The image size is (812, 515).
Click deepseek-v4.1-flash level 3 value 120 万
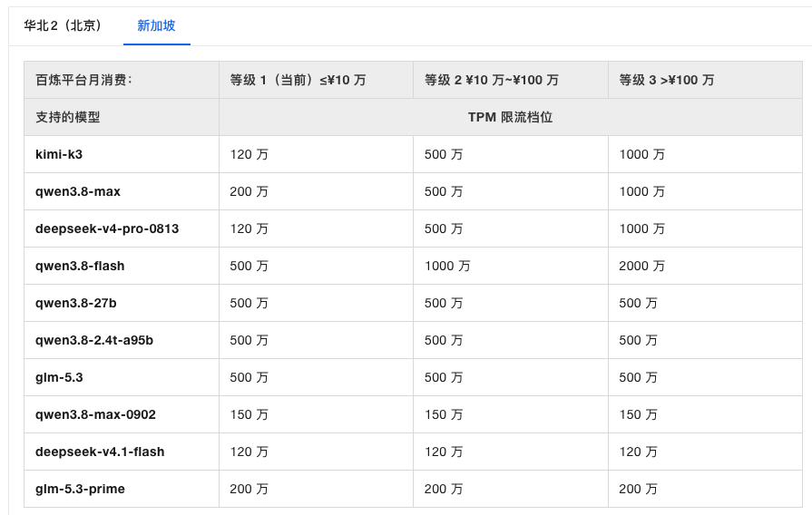[x=639, y=452]
